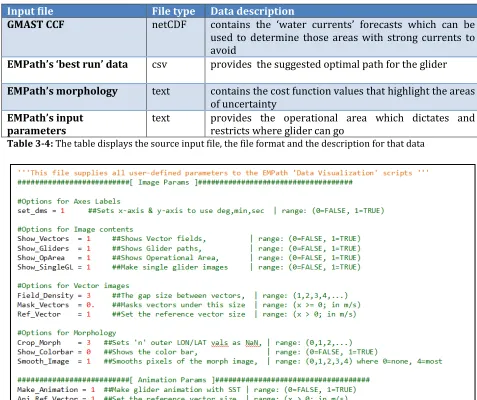Viewport: 477px width, 400px height.
Task: Click the 'where 0=none, 4=most' range text
Action: (x=400, y=361)
